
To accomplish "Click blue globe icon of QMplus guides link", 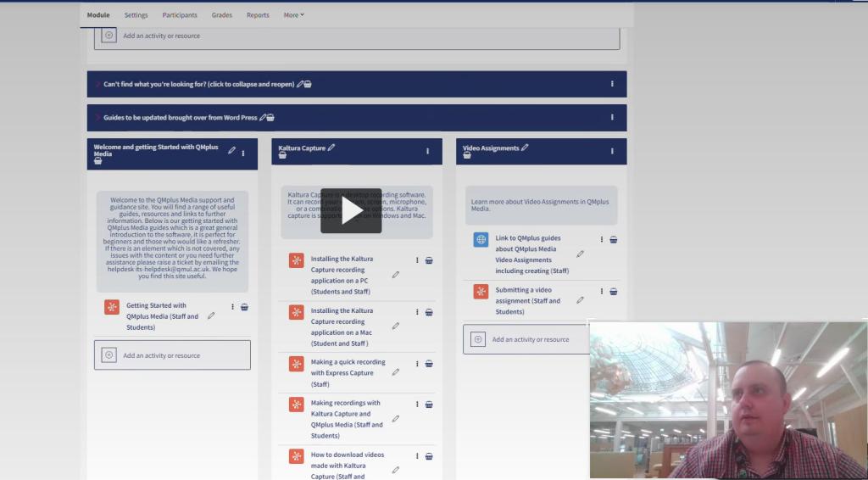I will point(481,240).
